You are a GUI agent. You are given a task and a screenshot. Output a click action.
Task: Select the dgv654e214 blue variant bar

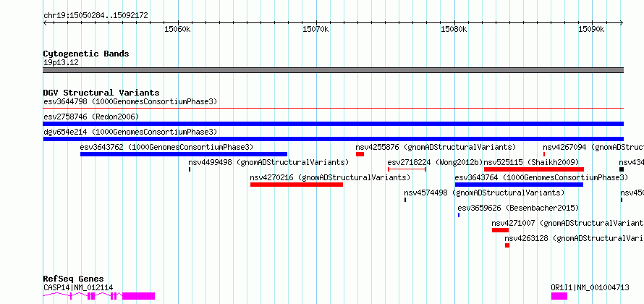tap(333, 139)
